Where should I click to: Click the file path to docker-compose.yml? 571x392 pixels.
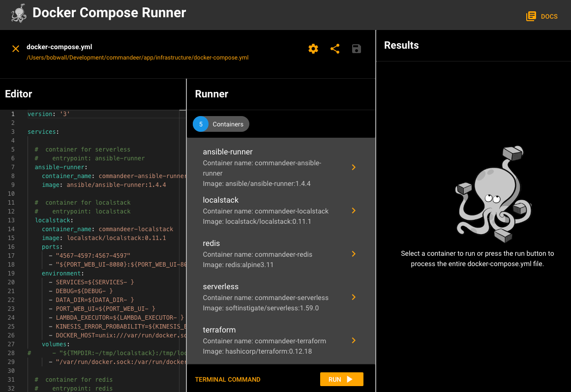138,58
